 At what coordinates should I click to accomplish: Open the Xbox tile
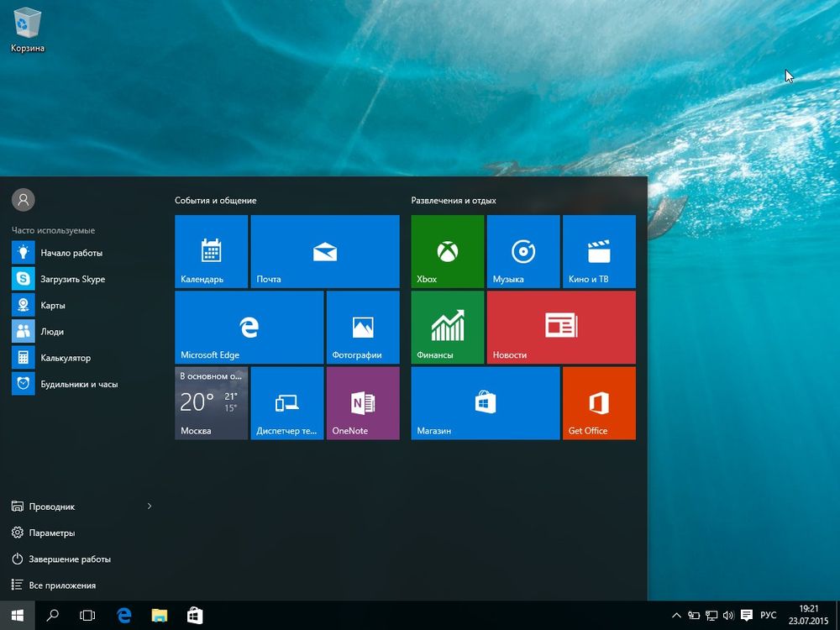[x=447, y=251]
